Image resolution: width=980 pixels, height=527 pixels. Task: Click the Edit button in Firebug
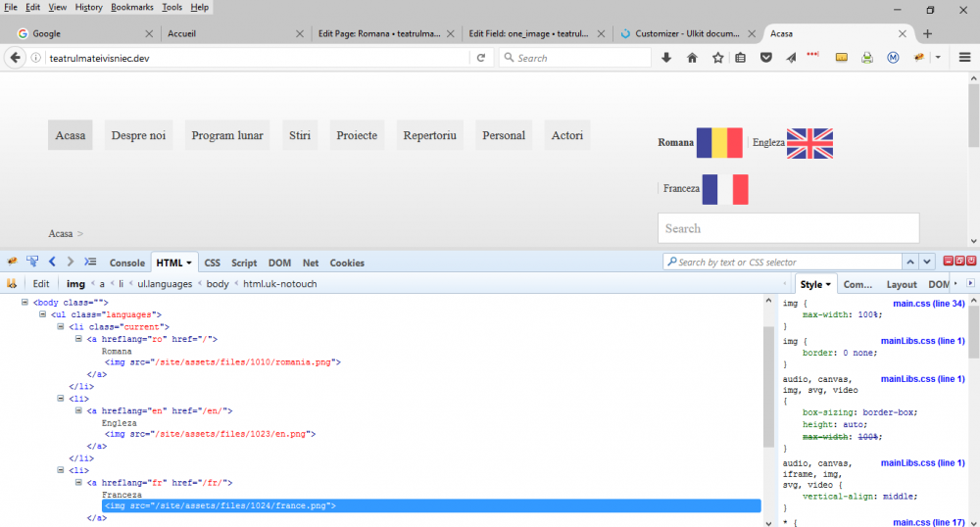pos(40,283)
